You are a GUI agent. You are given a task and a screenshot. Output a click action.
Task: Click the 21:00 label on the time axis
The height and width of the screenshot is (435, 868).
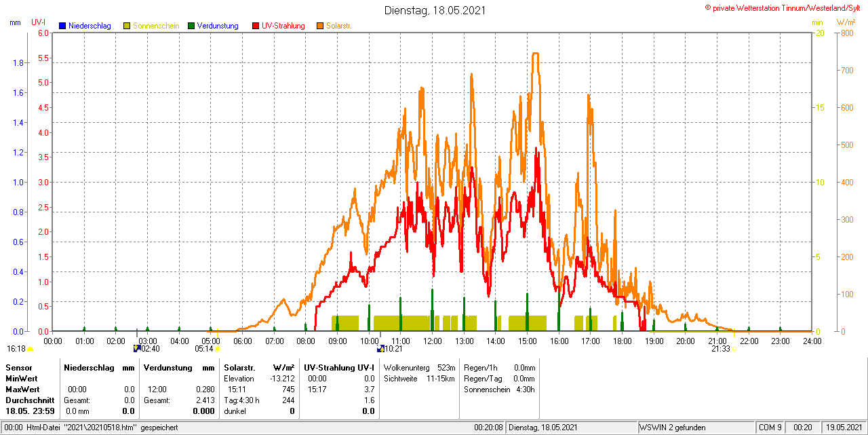(717, 341)
